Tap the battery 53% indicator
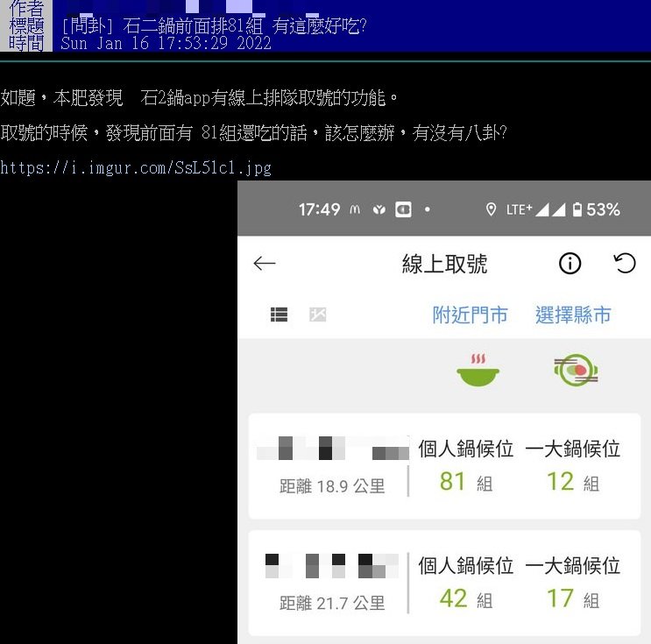This screenshot has width=651, height=644. (x=596, y=209)
